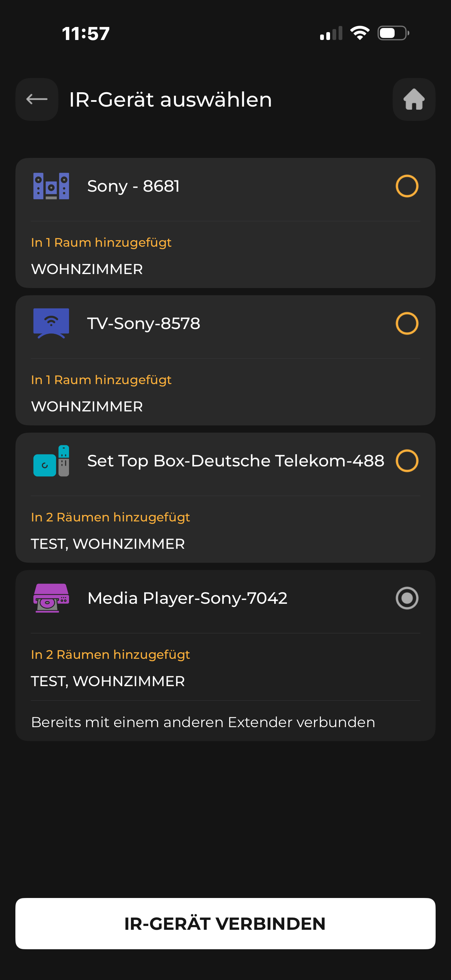Select Set Top Box-Deutsche Telekom-488 radio button
This screenshot has height=980, width=451.
(407, 461)
